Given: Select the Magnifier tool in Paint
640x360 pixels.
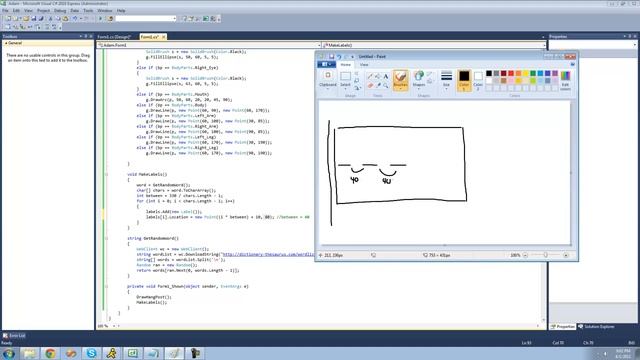Looking at the screenshot, I should 386,85.
